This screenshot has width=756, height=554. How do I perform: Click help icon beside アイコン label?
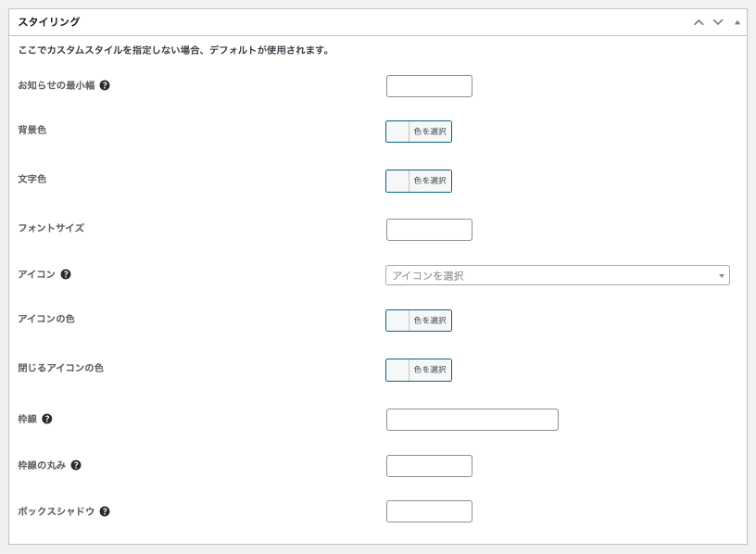[x=66, y=274]
